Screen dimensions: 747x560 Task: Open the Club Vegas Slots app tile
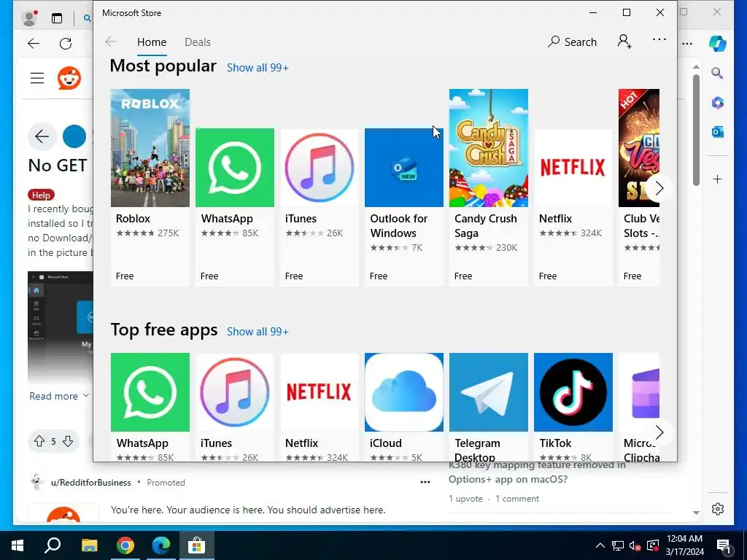(x=639, y=187)
